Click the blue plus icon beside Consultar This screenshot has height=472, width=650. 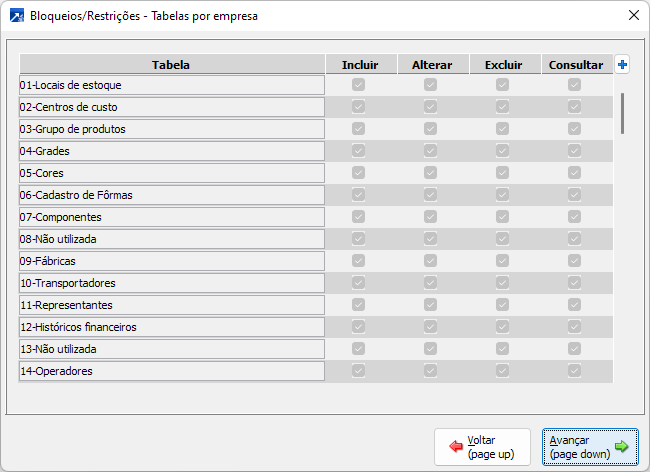click(622, 65)
